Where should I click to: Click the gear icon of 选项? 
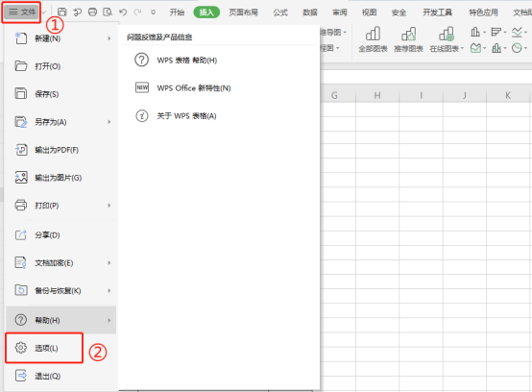tap(21, 348)
